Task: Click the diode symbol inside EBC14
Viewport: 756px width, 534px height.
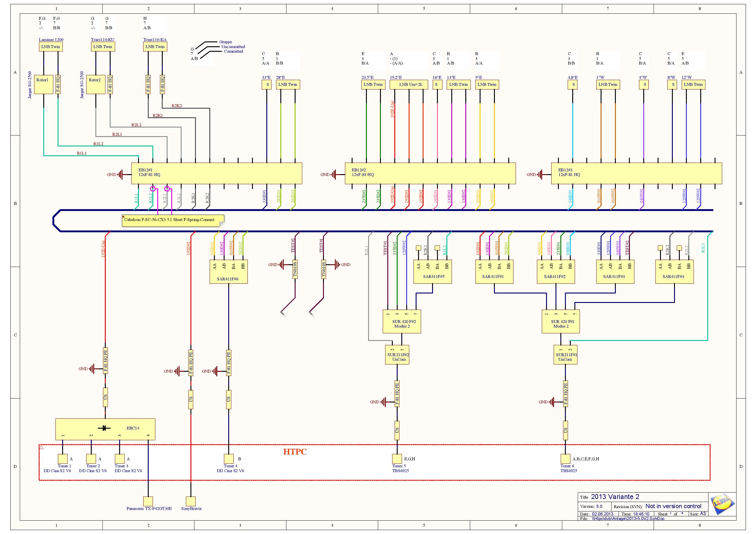Action: tap(105, 428)
